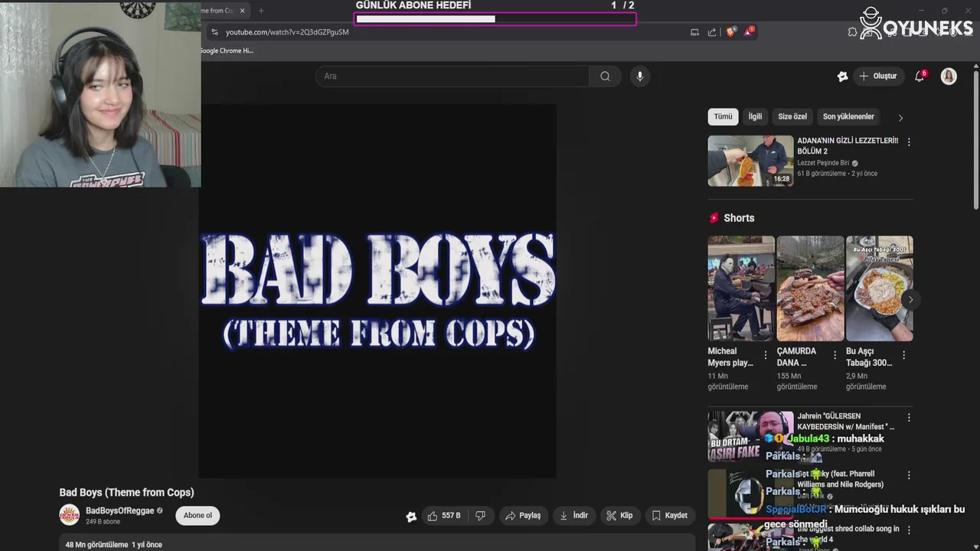Start voice search with microphone icon
The width and height of the screenshot is (980, 551).
(640, 76)
